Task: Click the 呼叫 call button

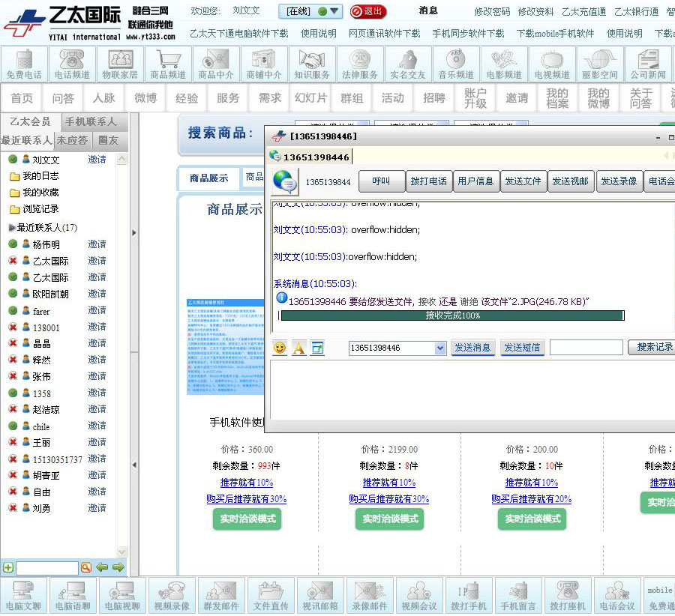Action: (382, 181)
